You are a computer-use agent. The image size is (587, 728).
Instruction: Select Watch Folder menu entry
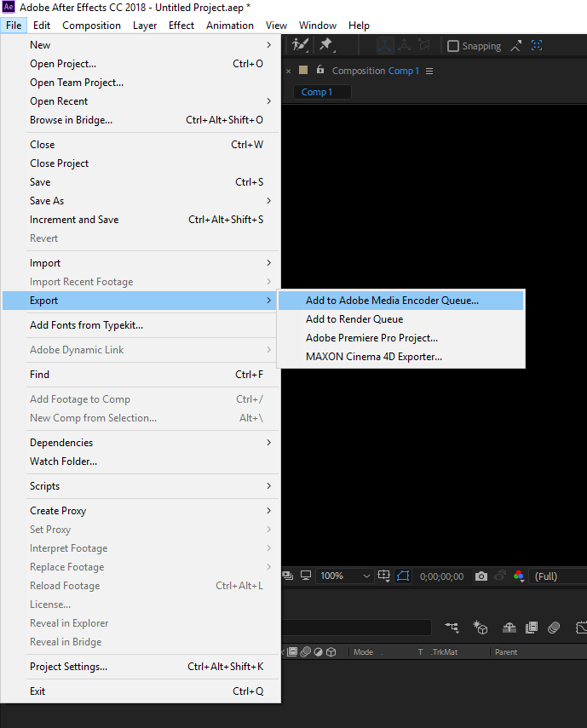141,461
